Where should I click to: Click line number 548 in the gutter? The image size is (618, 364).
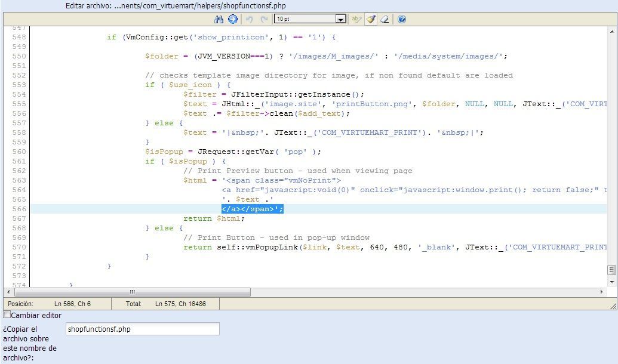tap(19, 37)
